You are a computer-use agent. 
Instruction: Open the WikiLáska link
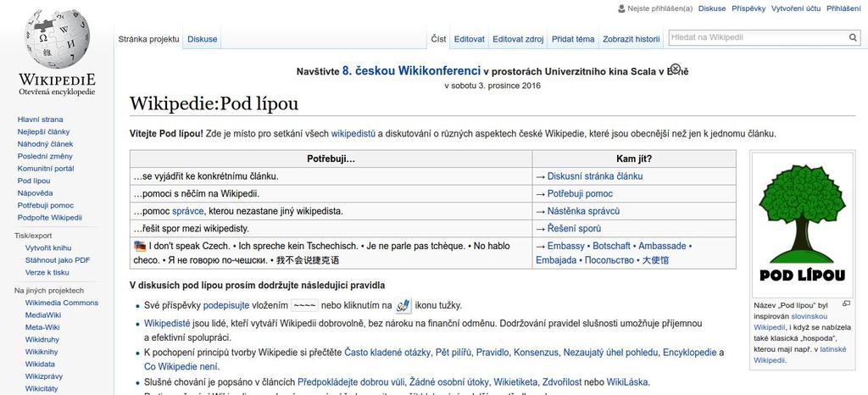[628, 382]
